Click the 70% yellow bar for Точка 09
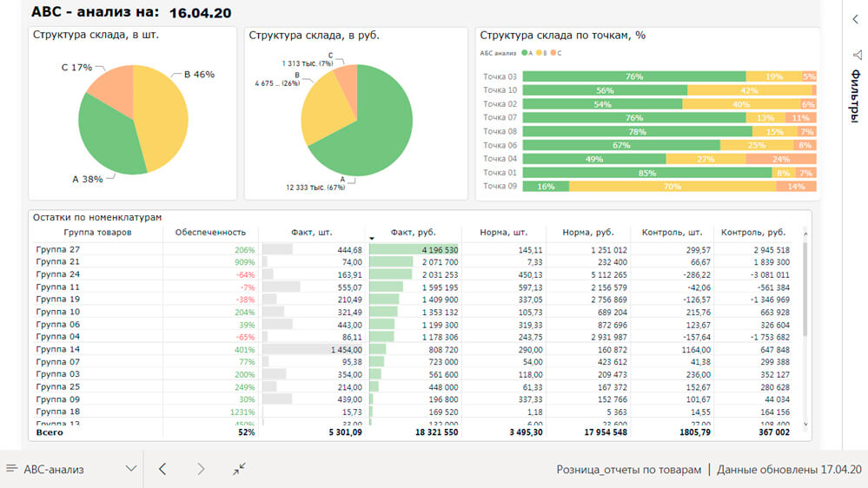Screen dimensions: 868x488 (x=672, y=187)
